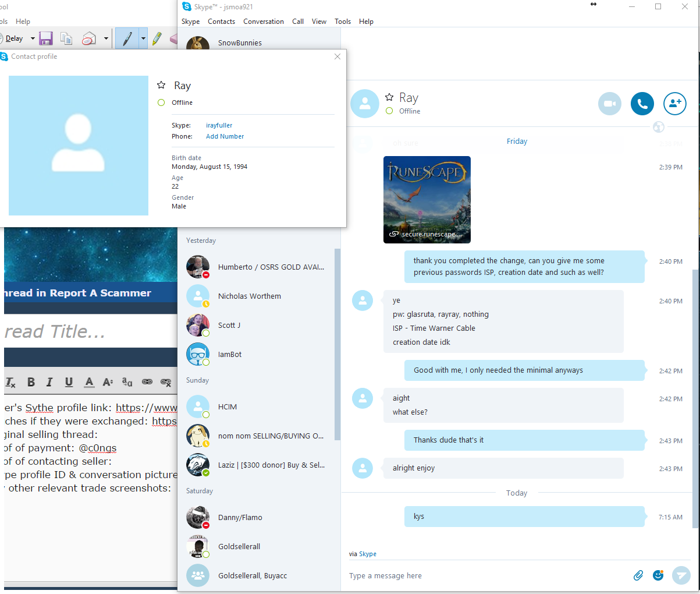Viewport: 700px width, 594px height.
Task: Open the View menu in Skype
Action: [319, 22]
